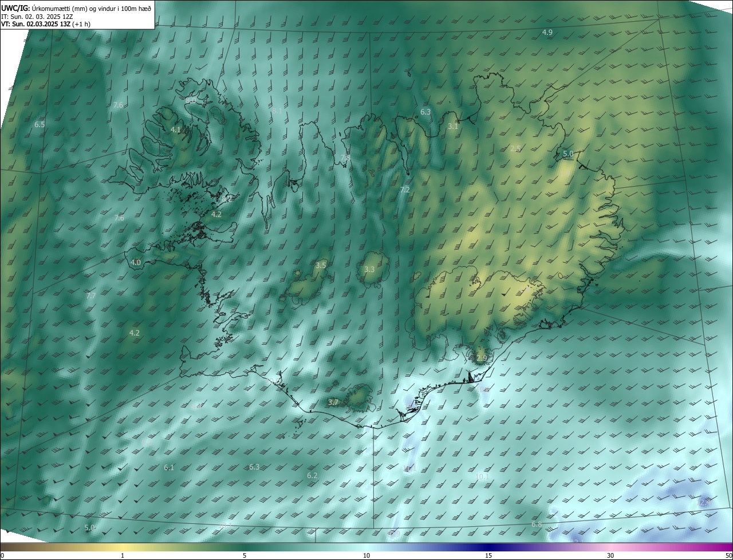
Task: Click the colour scale tick label 15
Action: 488,555
